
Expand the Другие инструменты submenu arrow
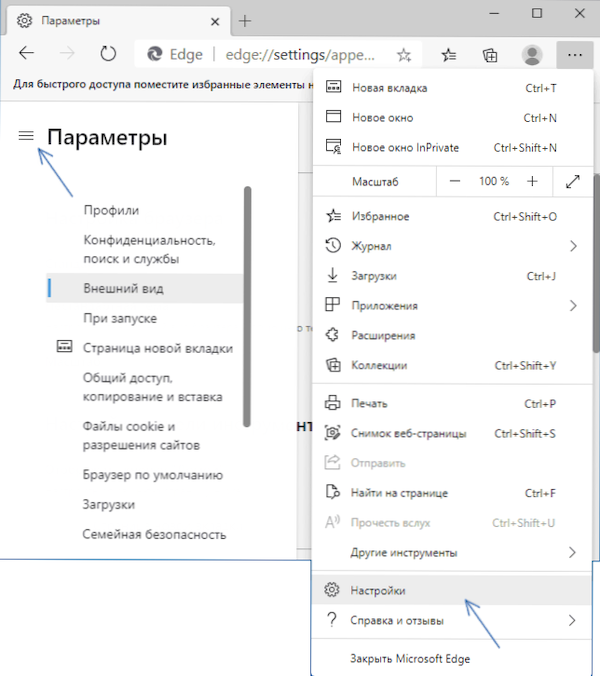click(x=572, y=552)
